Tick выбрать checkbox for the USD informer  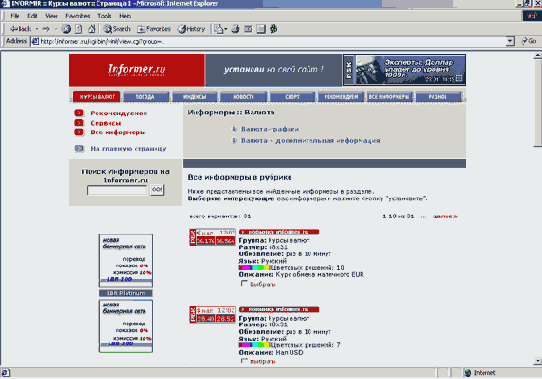(244, 361)
